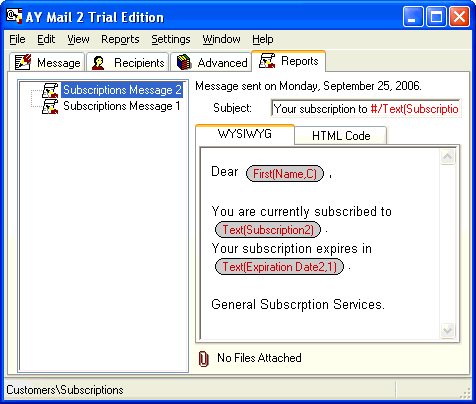Click the Message tab pencil icon
Screen dimensions: 476x404
(23, 62)
